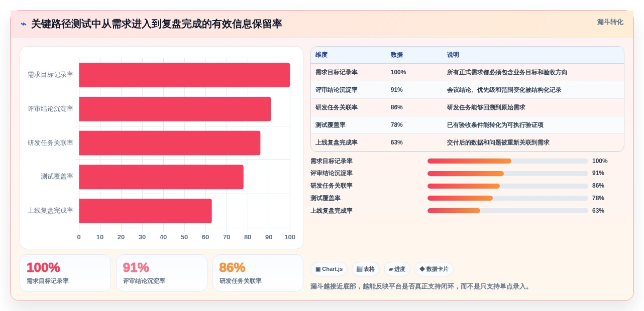The image size is (644, 311).
Task: Click the description 研发任务能够回溯到原始需求
Action: [x=486, y=107]
